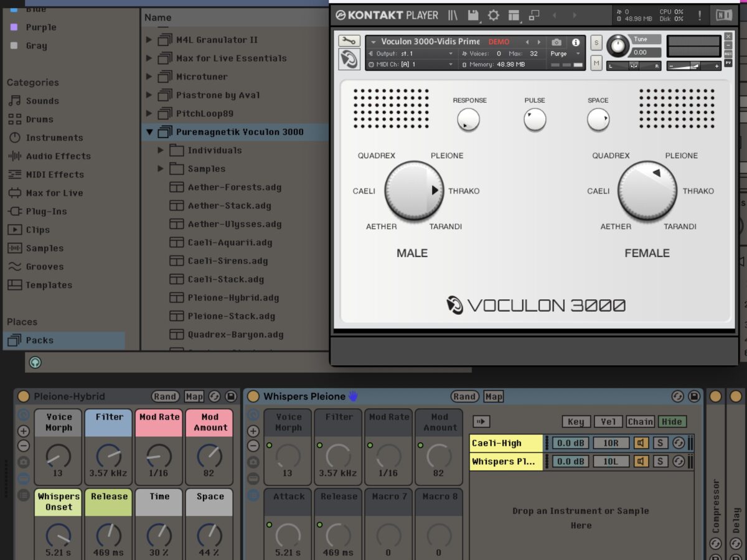This screenshot has height=560, width=747.
Task: Select Max for Live category
Action: coord(54,193)
